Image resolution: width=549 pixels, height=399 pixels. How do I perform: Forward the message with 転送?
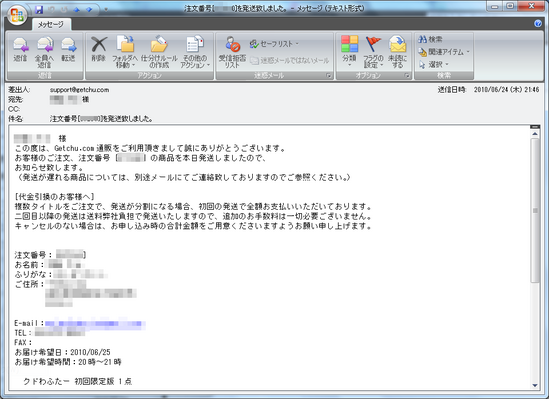click(68, 50)
